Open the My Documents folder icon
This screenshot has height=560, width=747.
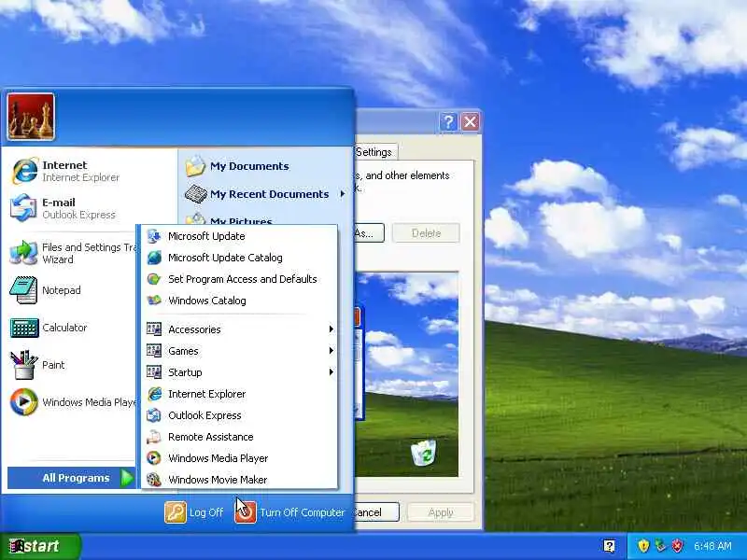click(x=195, y=166)
